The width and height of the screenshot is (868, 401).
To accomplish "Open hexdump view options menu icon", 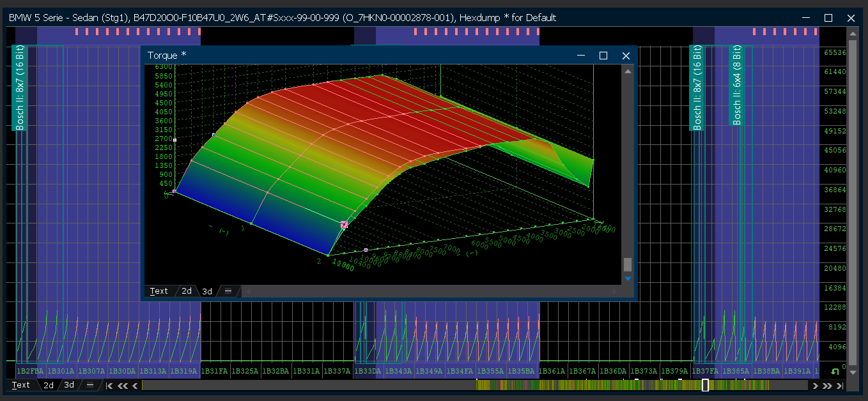I will pyautogui.click(x=89, y=385).
